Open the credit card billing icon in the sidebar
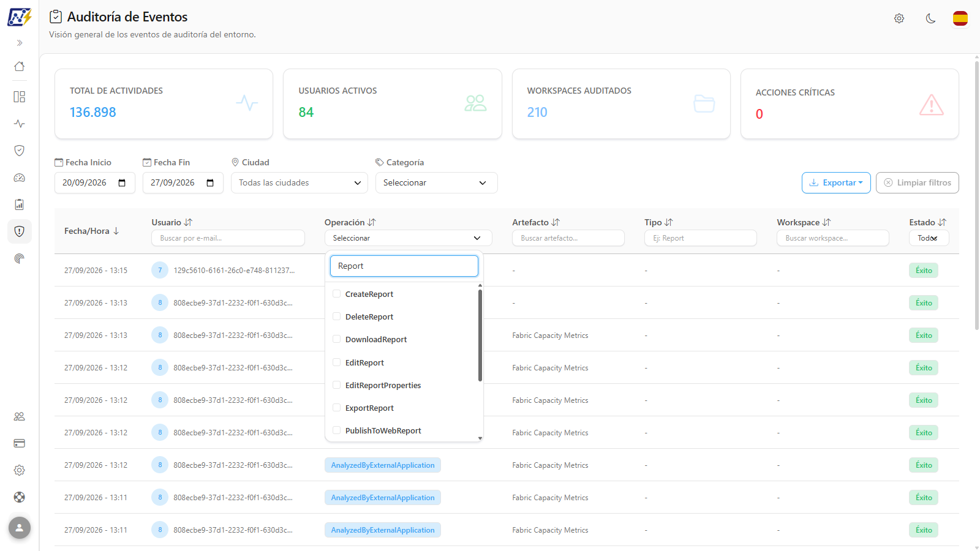Viewport: 980px width, 551px height. [20, 443]
